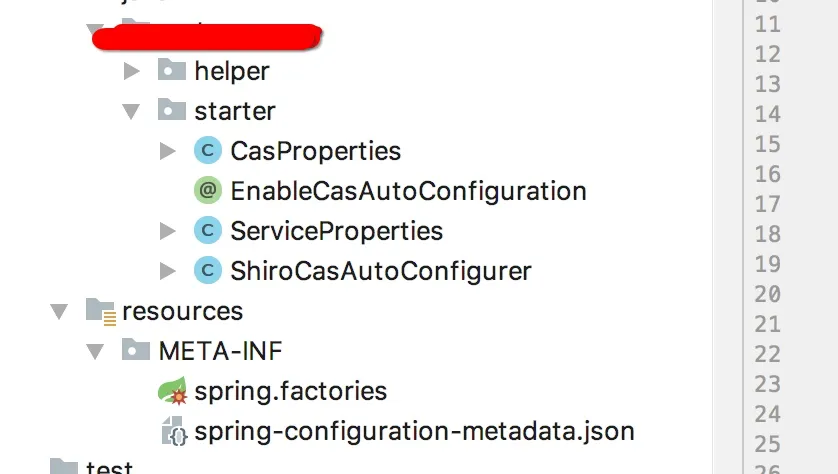Expand the ServiceProperties class node
Viewport: 838px width, 474px height.
167,231
